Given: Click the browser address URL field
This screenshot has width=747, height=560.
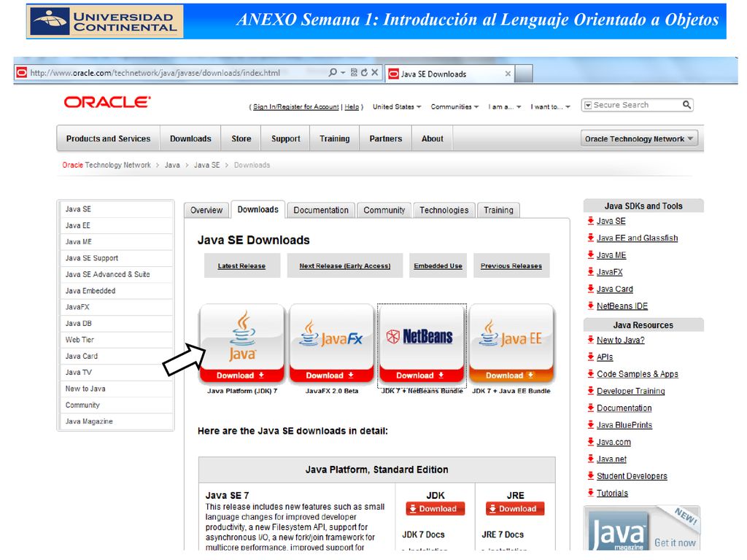Looking at the screenshot, I should pos(177,73).
